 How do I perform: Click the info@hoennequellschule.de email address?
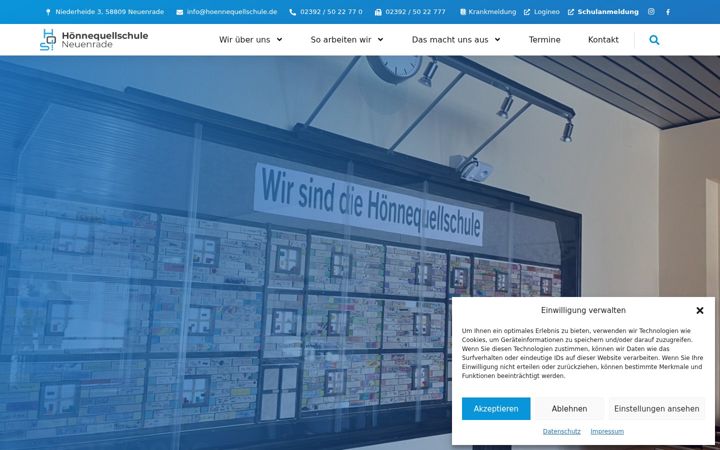pos(232,12)
